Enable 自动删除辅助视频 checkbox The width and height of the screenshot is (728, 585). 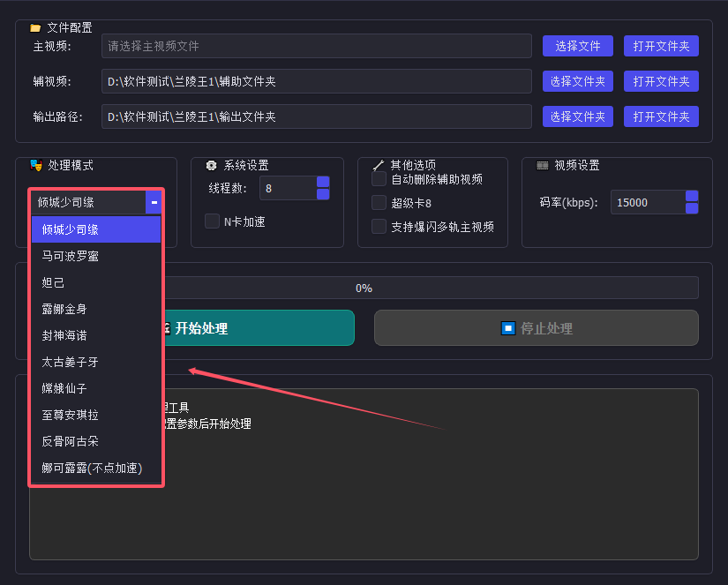379,177
